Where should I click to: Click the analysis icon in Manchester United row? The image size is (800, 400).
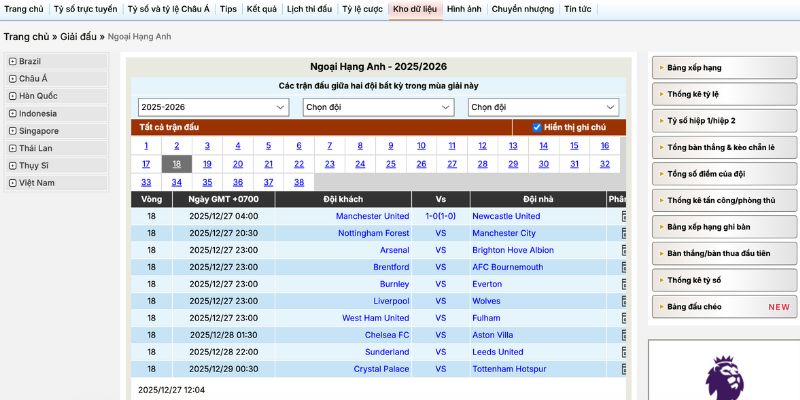click(x=624, y=216)
